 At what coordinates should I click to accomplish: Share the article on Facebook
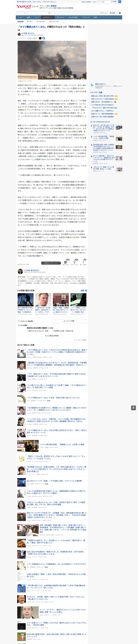tap(44, 38)
